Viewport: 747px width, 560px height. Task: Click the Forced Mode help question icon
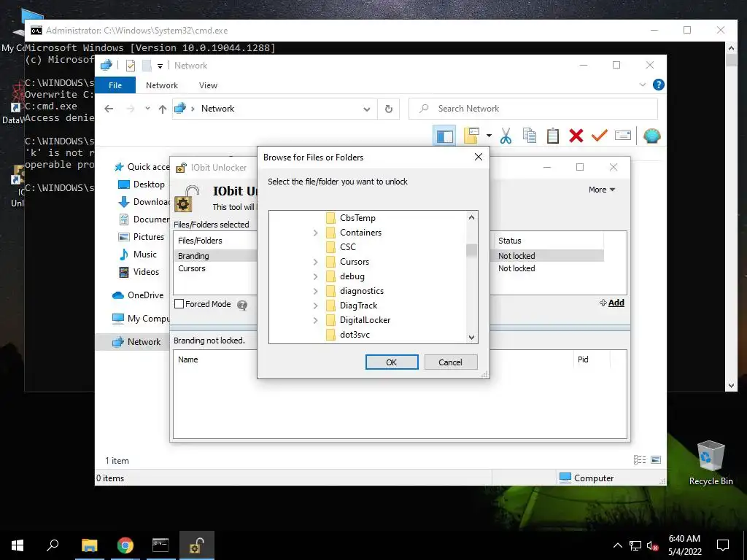[242, 306]
